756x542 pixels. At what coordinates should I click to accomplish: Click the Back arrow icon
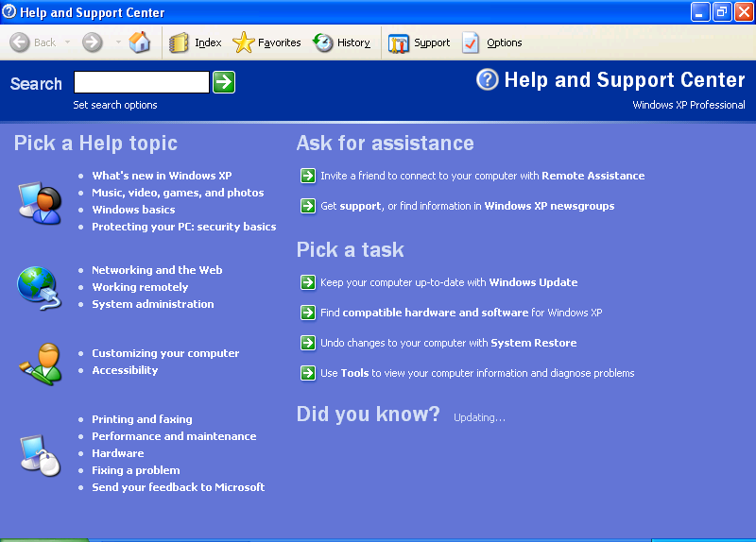[x=20, y=42]
